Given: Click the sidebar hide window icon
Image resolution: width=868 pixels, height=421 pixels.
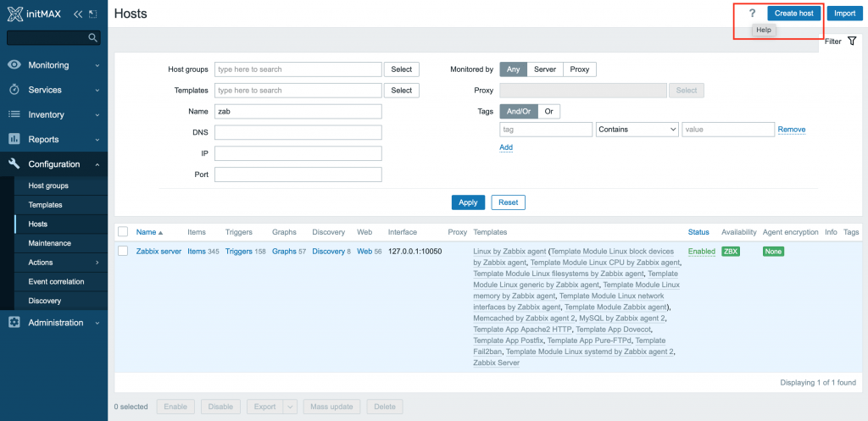Looking at the screenshot, I should (x=92, y=14).
